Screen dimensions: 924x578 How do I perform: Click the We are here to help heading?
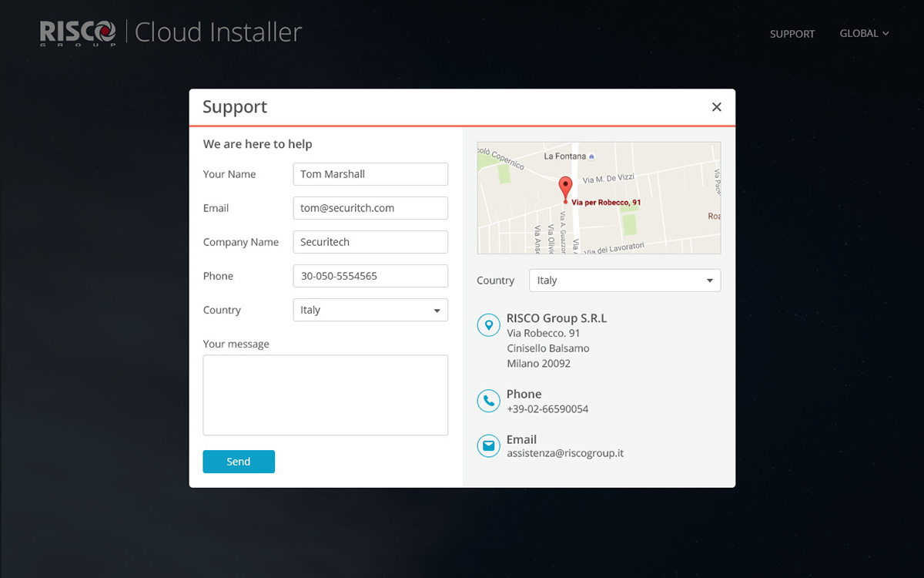(x=258, y=144)
